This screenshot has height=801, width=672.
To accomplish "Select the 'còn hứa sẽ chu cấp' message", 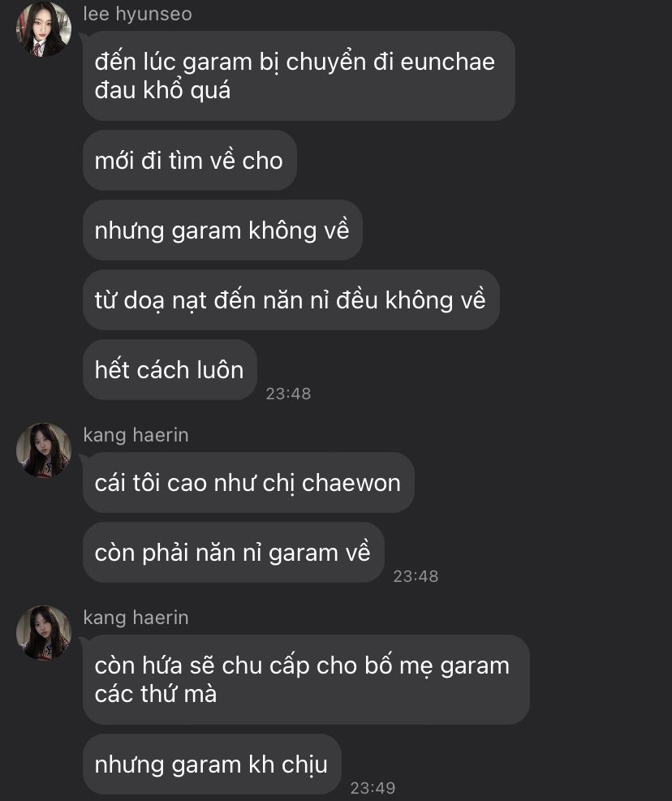I will click(306, 679).
